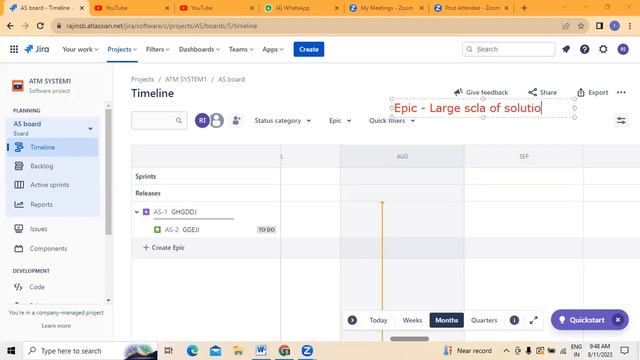640x360 pixels.
Task: Open the Jira app switcher grid
Action: coord(14,49)
